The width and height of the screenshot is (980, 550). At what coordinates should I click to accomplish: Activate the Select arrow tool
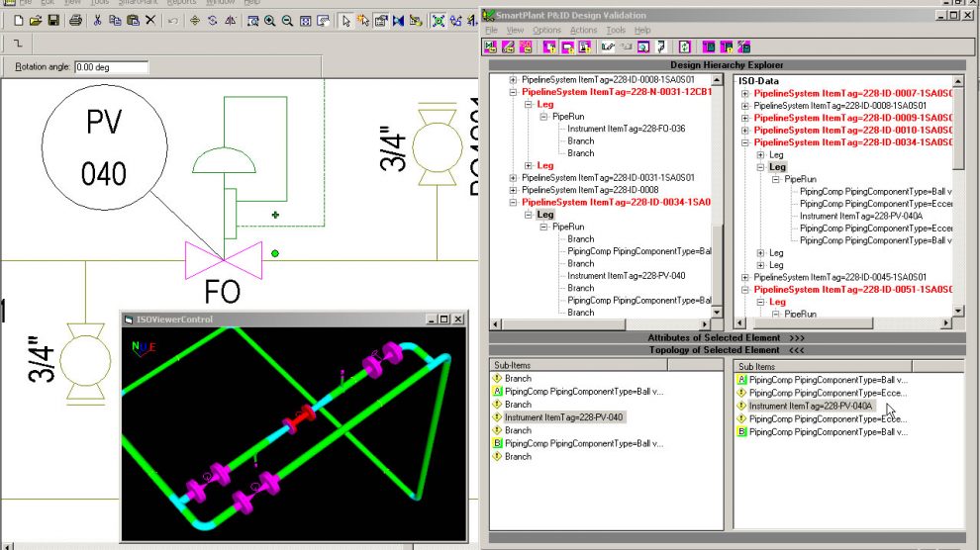coord(345,21)
